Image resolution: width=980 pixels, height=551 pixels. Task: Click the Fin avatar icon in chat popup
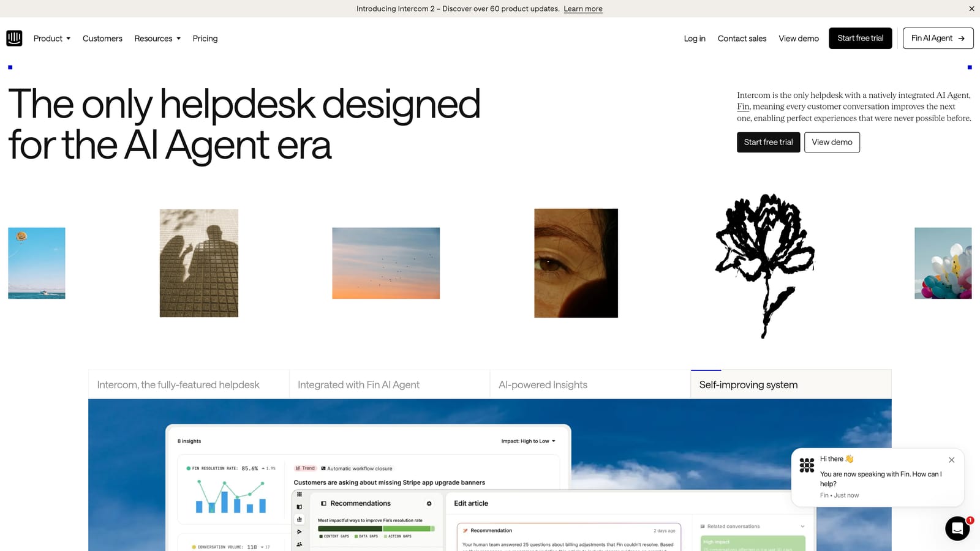[807, 465]
